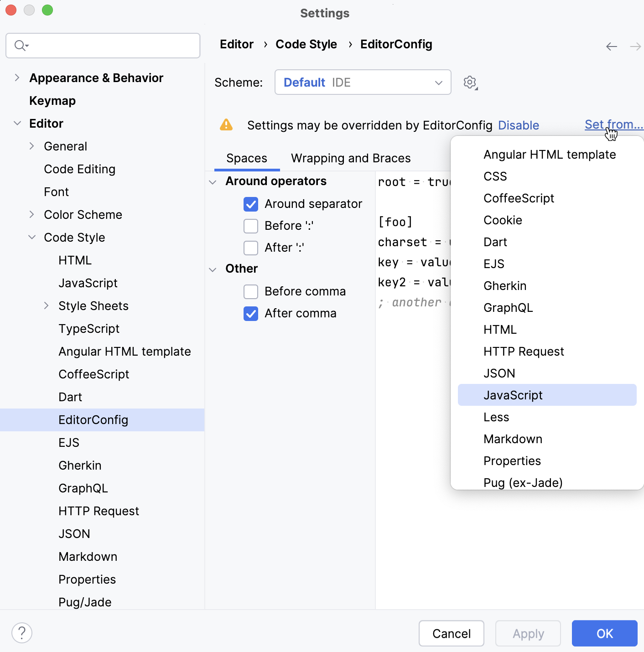644x652 pixels.
Task: Click the yellow warning triangle icon
Action: (x=226, y=125)
